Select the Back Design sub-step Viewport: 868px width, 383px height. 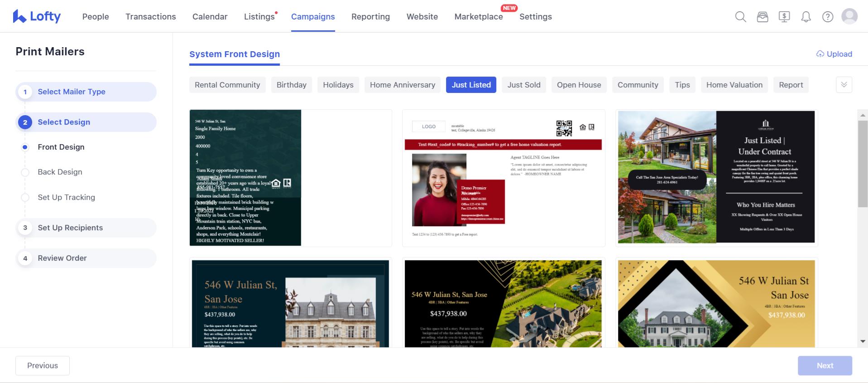60,172
